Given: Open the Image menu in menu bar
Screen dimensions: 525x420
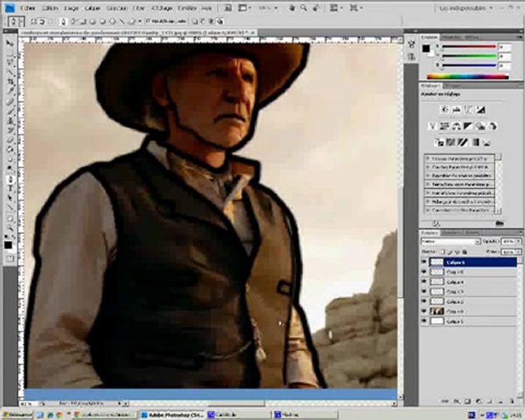Looking at the screenshot, I should 71,8.
